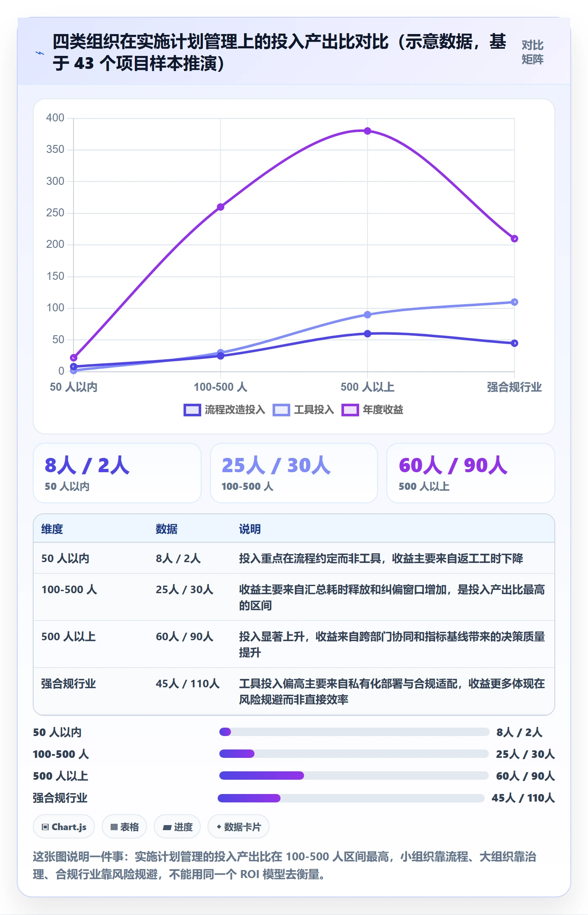Screen dimensions: 588x915
Task: Select the 表格 tag chip
Action: coord(124,827)
